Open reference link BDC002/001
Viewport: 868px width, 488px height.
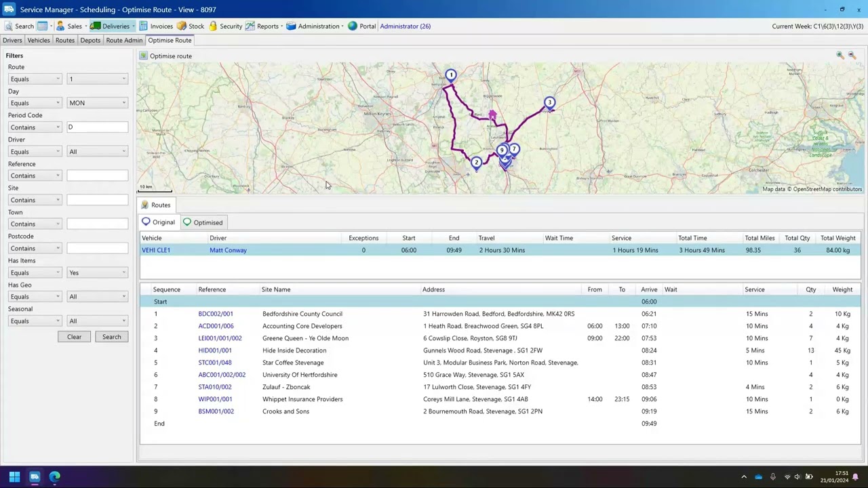pos(216,314)
